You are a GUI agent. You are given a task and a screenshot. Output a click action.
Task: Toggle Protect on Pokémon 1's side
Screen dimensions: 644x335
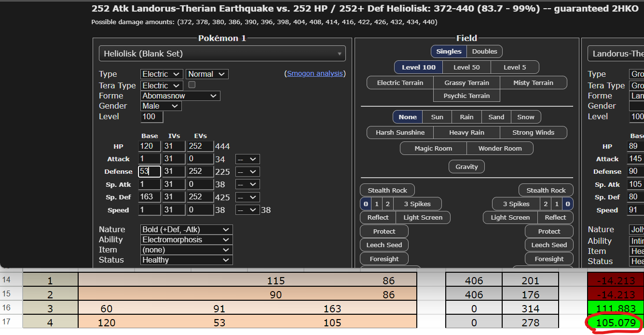[384, 231]
